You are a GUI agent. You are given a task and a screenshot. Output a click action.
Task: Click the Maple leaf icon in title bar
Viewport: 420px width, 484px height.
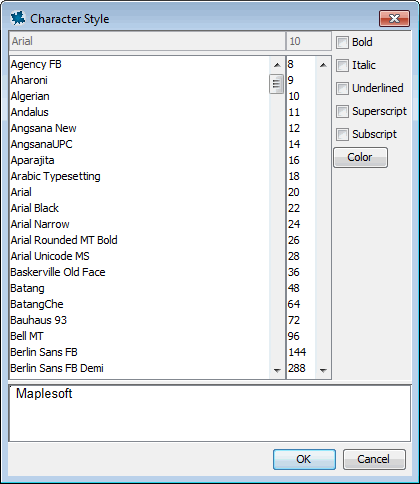pos(18,18)
